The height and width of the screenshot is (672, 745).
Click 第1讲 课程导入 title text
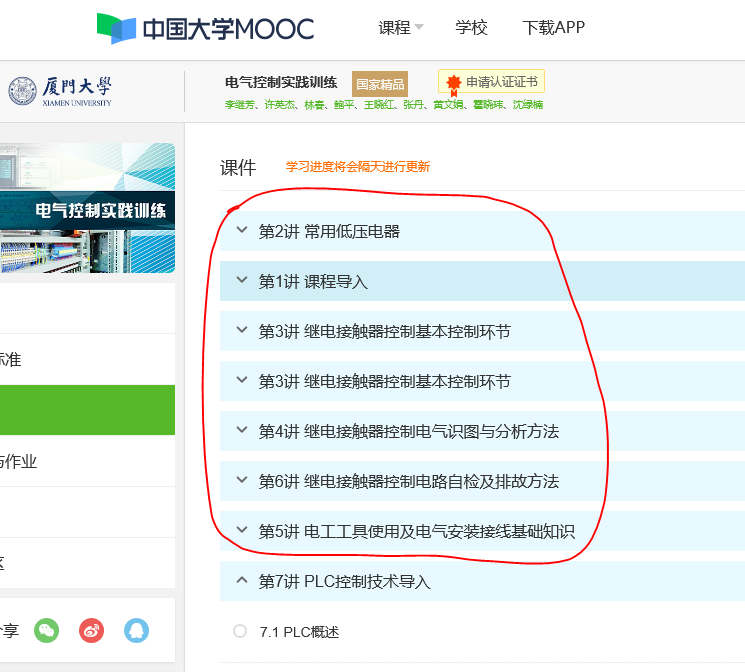(x=313, y=281)
